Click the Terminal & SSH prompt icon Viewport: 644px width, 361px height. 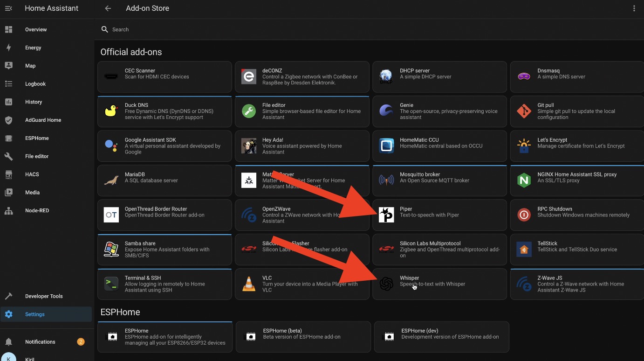click(x=111, y=284)
